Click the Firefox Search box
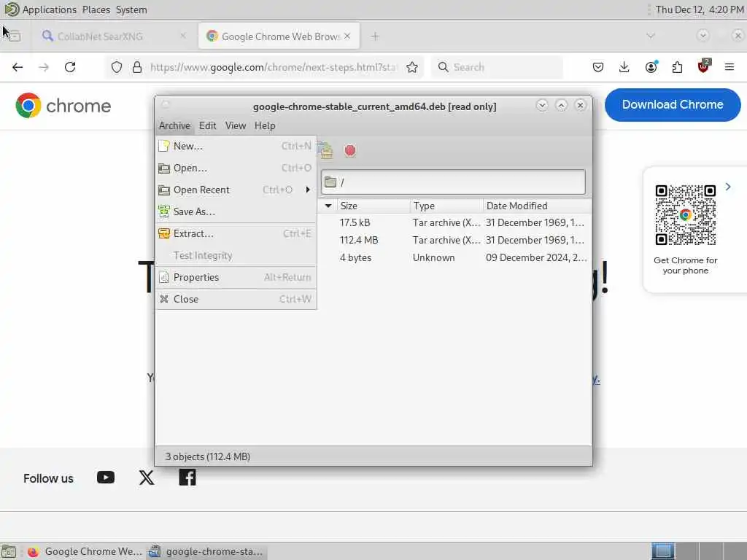The image size is (747, 560). (x=497, y=67)
